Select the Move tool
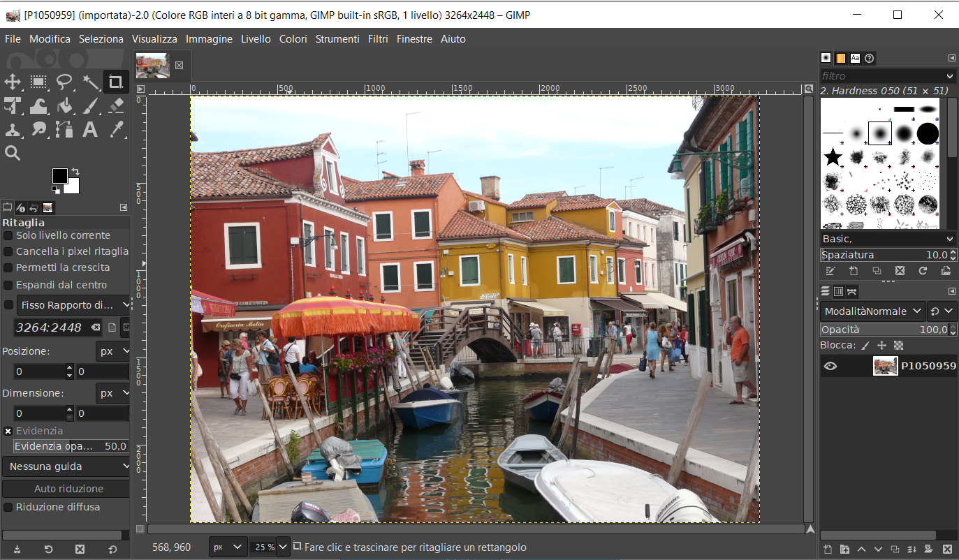Image resolution: width=959 pixels, height=560 pixels. point(13,82)
